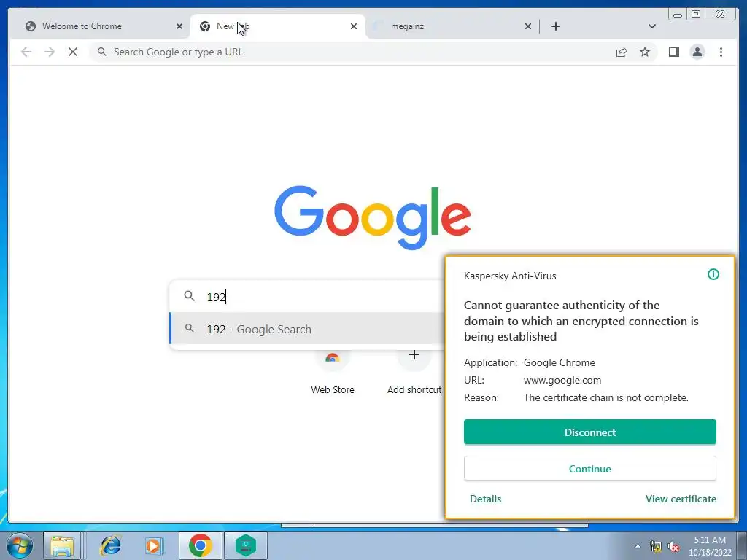Open the Chrome side panel icon
The width and height of the screenshot is (747, 560).
pos(673,52)
